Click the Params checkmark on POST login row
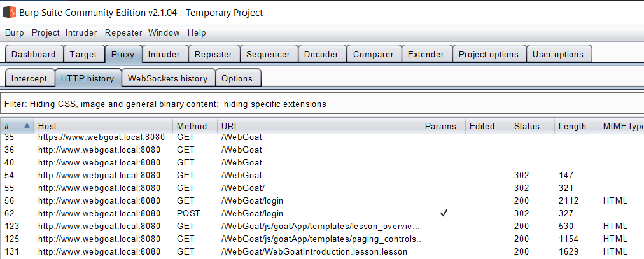 pyautogui.click(x=443, y=213)
